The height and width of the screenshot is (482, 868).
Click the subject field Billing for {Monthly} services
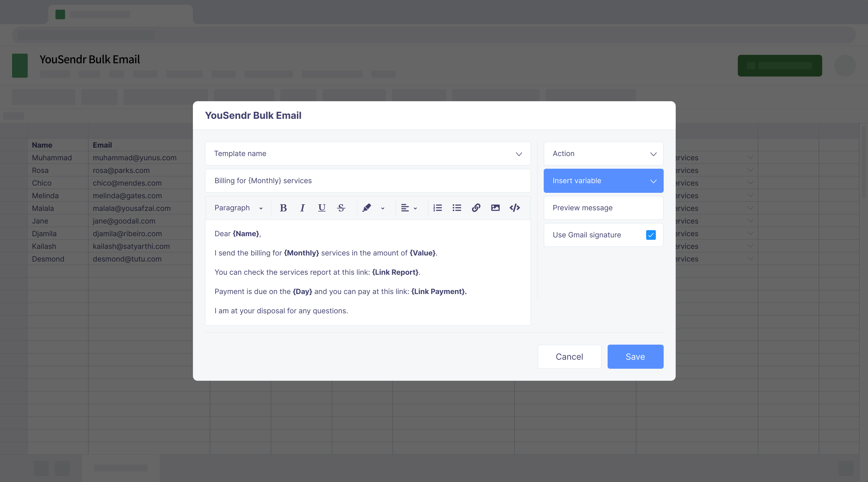click(368, 181)
